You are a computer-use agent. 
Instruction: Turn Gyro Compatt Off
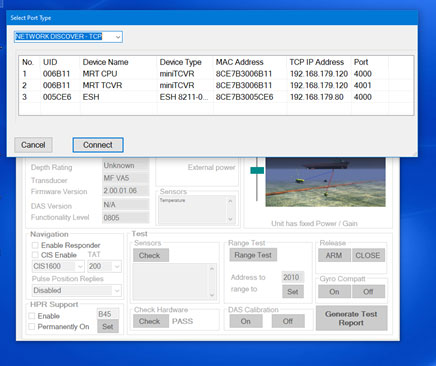click(x=368, y=292)
